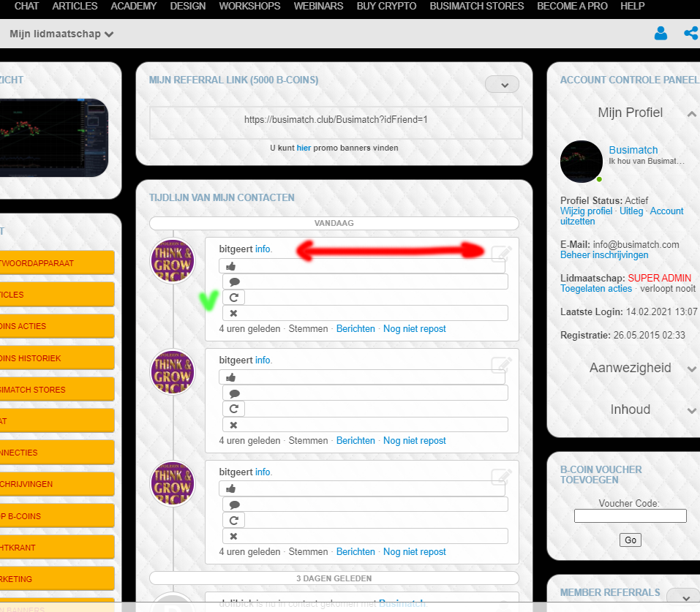Viewport: 700px width, 612px height.
Task: Open the HELP menu
Action: click(632, 7)
